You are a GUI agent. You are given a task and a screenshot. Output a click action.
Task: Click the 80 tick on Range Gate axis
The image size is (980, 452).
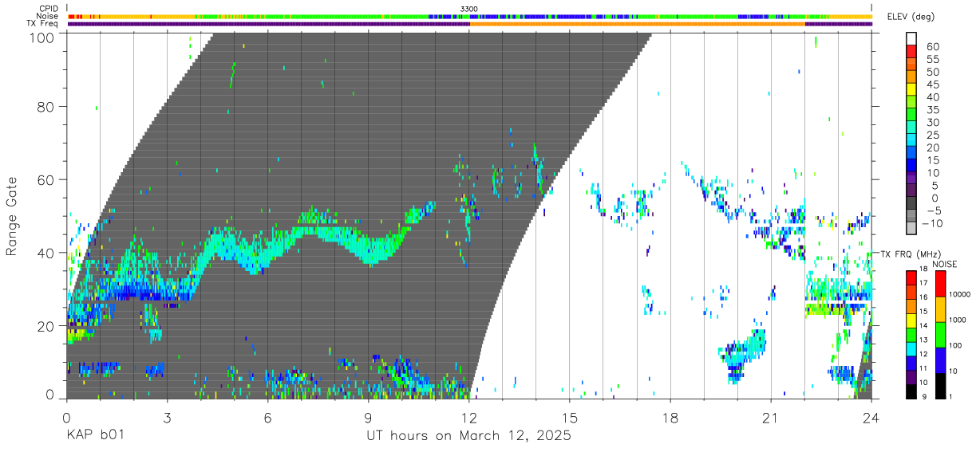point(45,107)
